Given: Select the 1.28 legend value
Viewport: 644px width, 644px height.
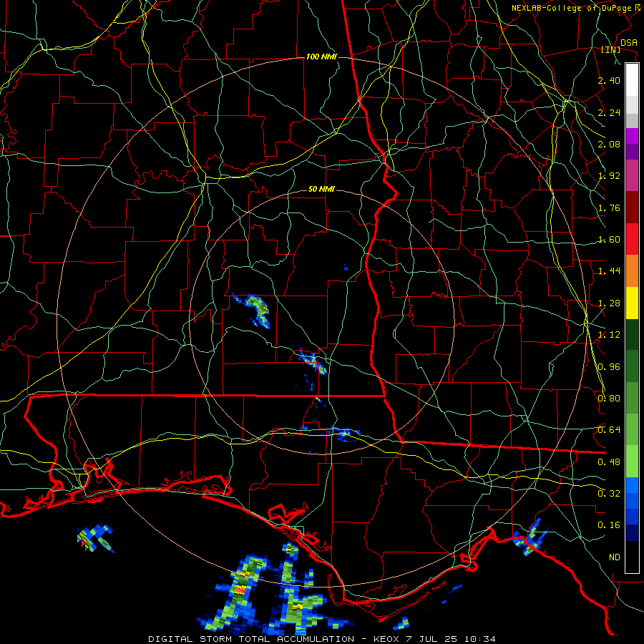Looking at the screenshot, I should tap(609, 303).
